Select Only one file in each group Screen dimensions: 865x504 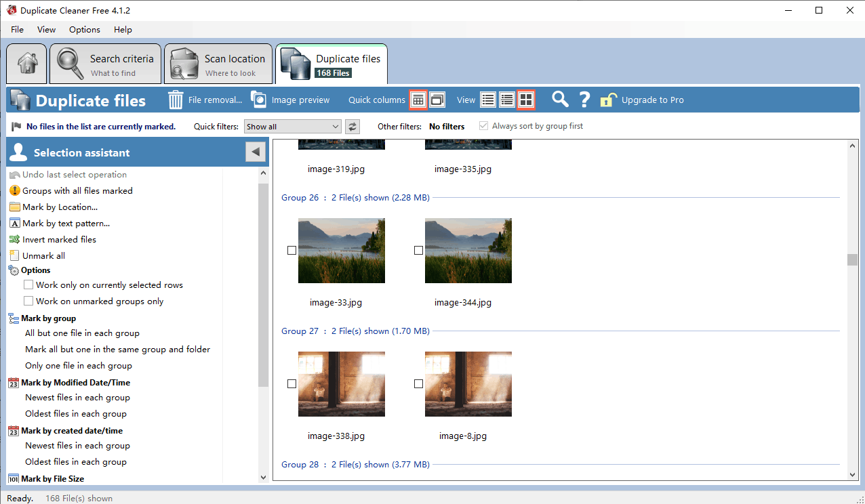[x=79, y=366]
